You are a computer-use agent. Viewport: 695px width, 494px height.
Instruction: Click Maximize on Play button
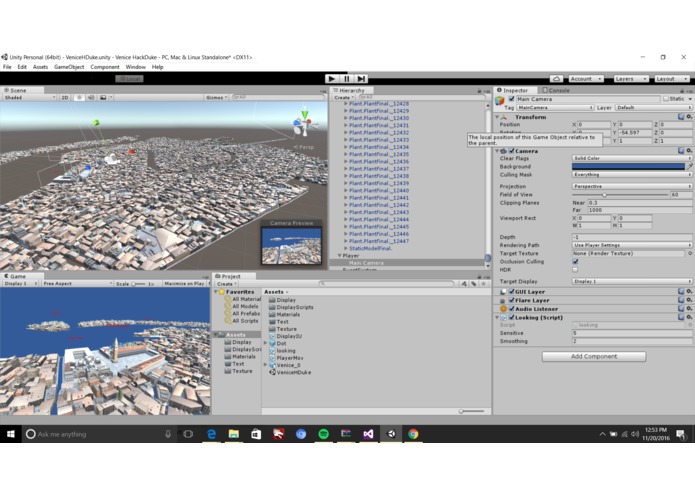tap(184, 284)
